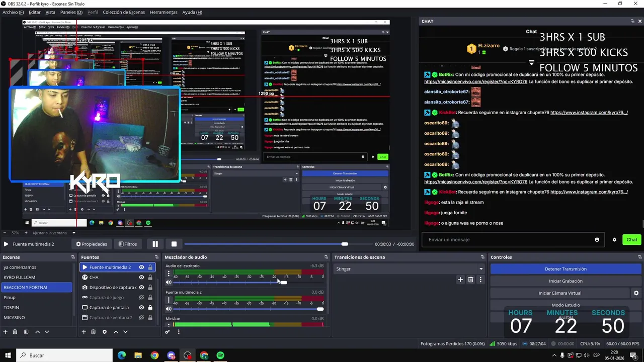Image resolution: width=644 pixels, height=362 pixels.
Task: Open Propiedades for the media source
Action: (92, 244)
